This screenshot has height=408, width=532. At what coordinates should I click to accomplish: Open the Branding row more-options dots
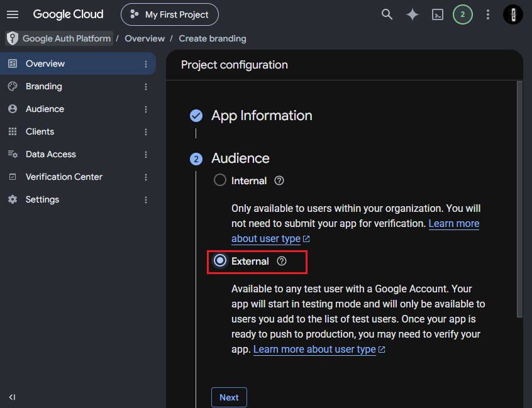tap(146, 87)
